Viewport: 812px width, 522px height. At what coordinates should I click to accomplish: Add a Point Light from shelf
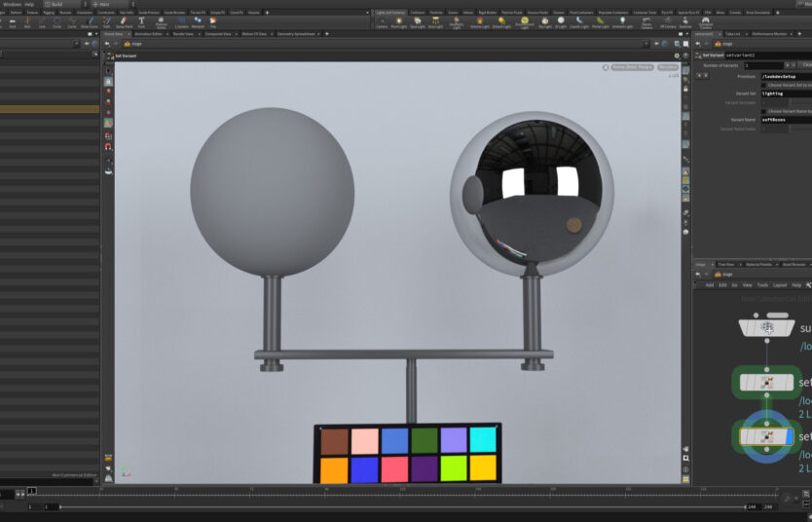pos(398,21)
